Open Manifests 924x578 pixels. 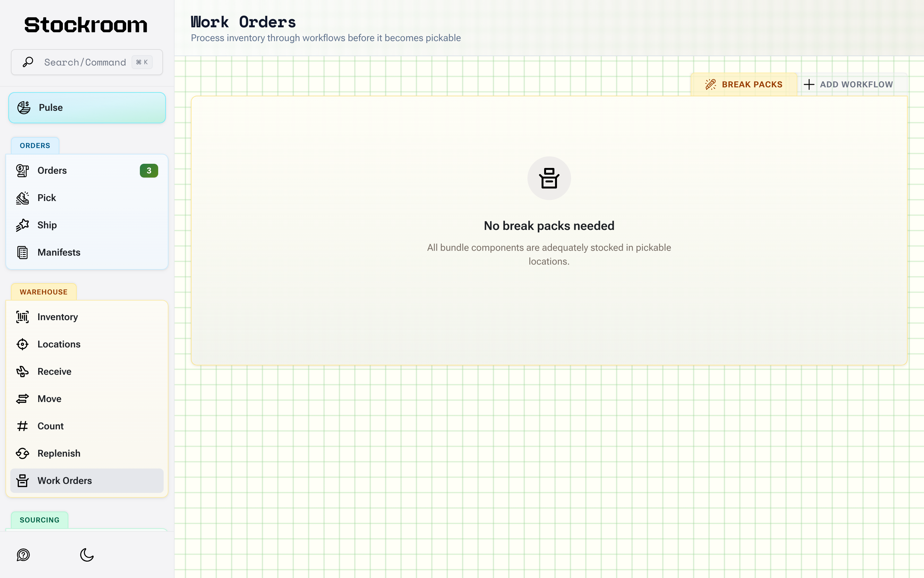tap(87, 252)
